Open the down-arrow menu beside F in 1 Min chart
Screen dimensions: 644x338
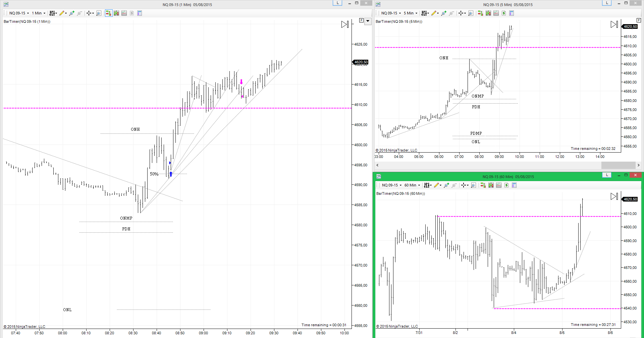[368, 21]
